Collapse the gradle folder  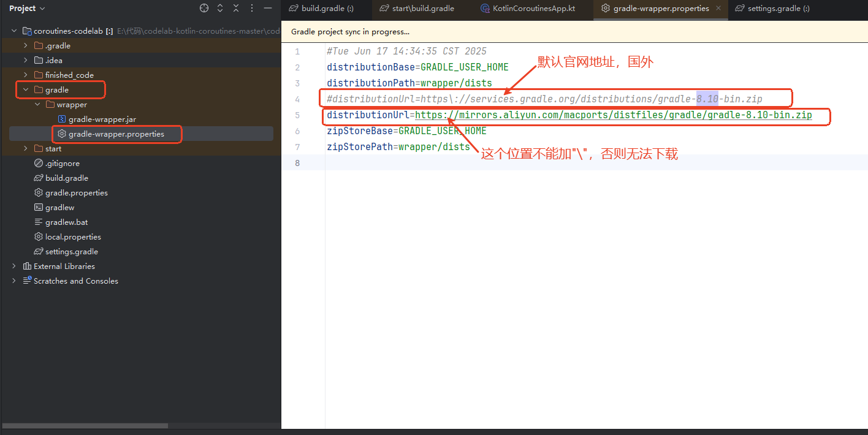tap(25, 89)
